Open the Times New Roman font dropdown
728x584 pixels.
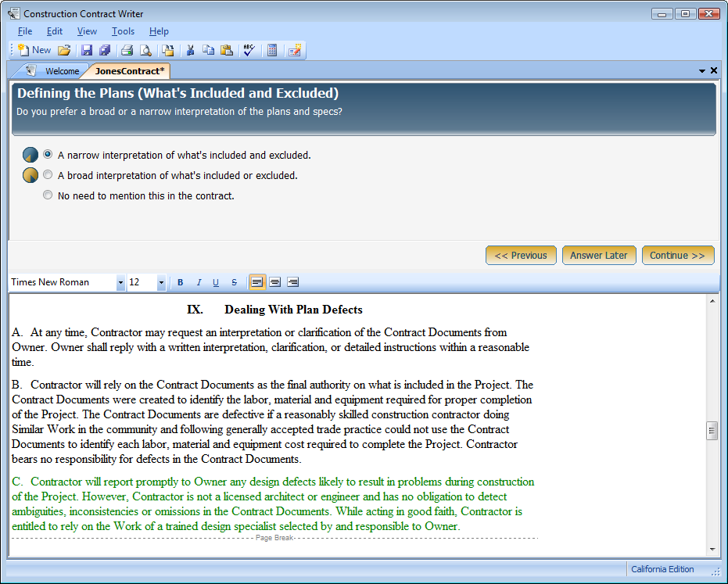tap(120, 282)
